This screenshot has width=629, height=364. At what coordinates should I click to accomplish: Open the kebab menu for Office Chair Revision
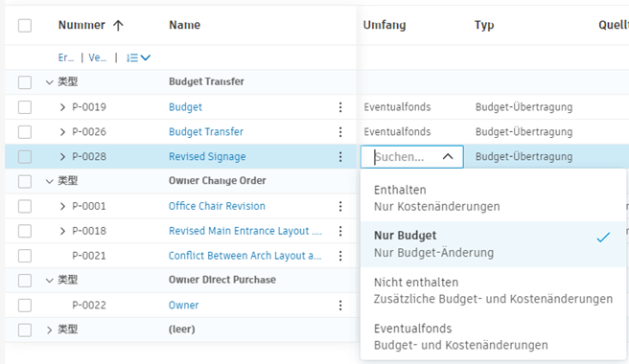[340, 206]
